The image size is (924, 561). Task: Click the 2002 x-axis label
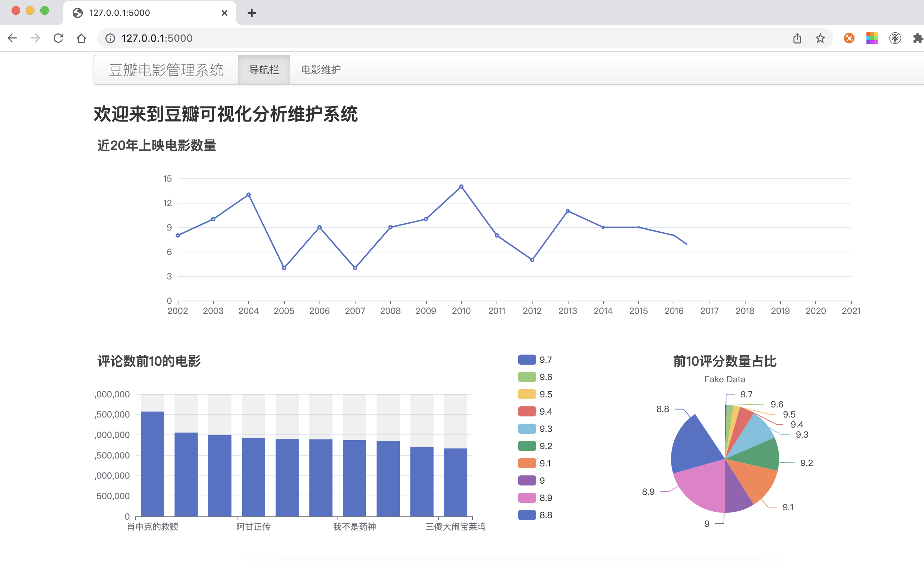pyautogui.click(x=178, y=311)
